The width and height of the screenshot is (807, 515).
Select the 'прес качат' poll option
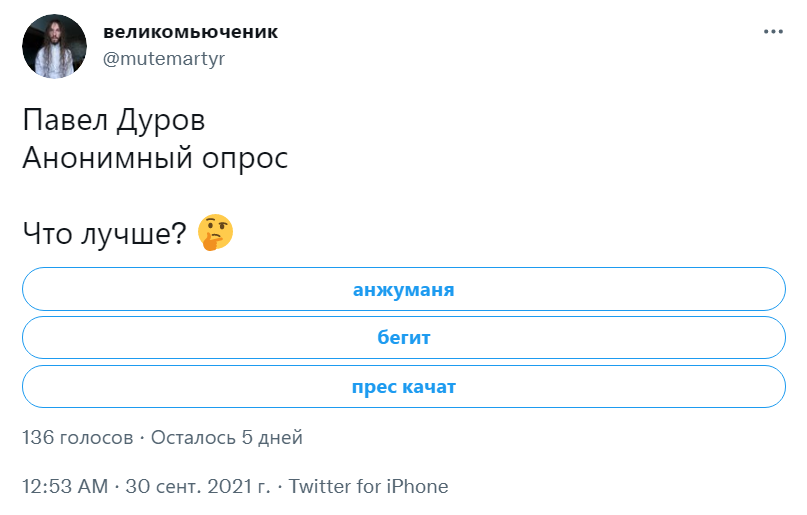coord(403,386)
